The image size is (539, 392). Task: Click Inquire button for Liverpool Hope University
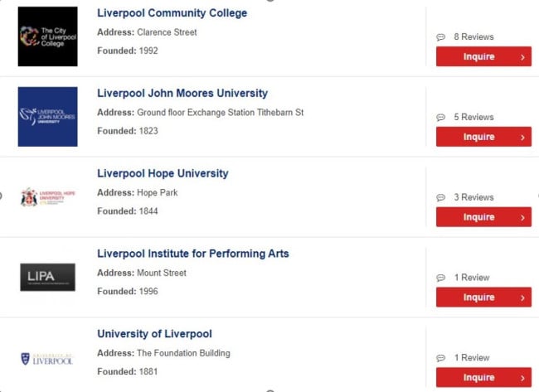coord(483,217)
